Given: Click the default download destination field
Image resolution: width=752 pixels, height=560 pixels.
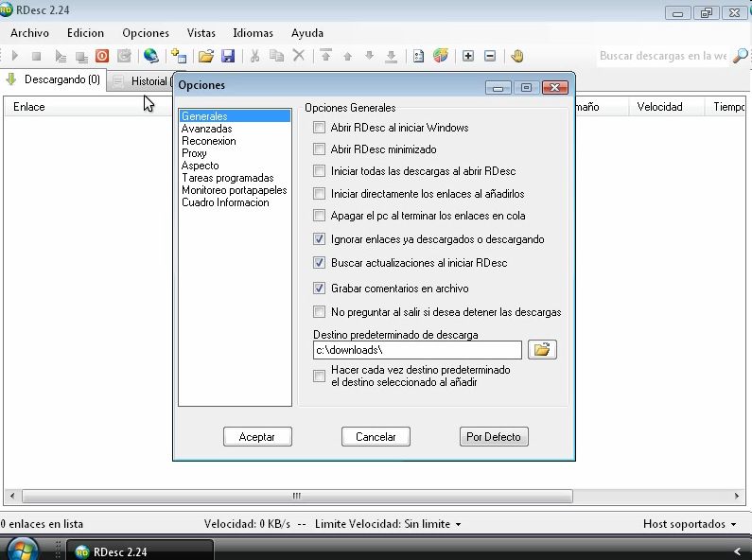Looking at the screenshot, I should point(417,350).
